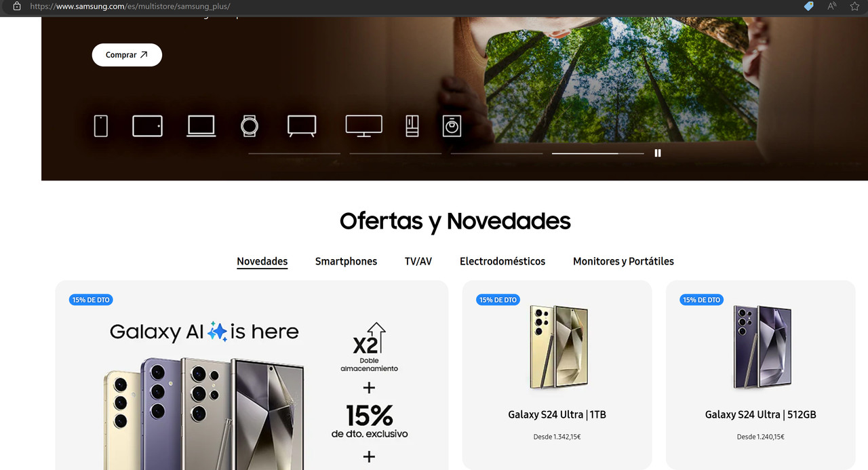Jump to second carousel slide indicator

[x=395, y=154]
